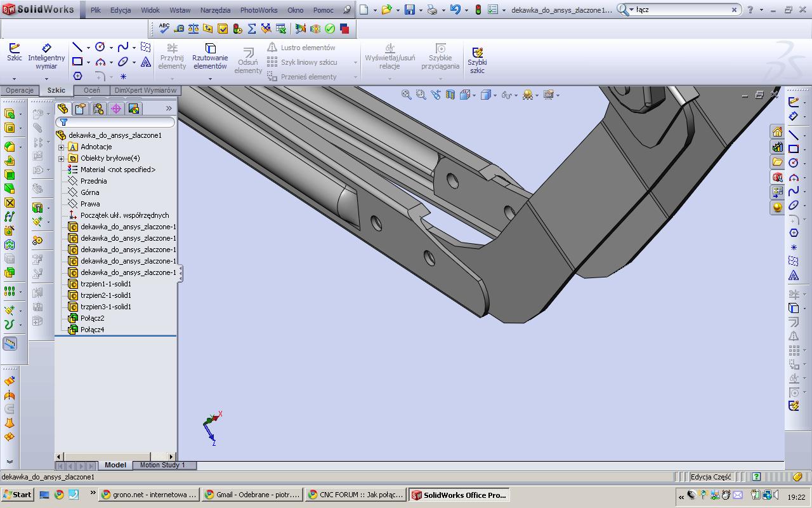Click the Szybki szkic icon
This screenshot has width=812, height=508.
tap(477, 58)
